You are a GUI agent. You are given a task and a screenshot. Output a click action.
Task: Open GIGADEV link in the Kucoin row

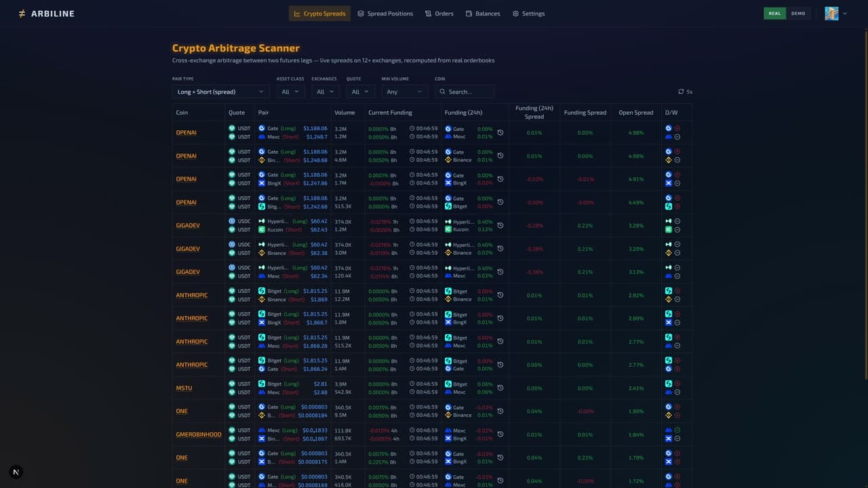click(x=188, y=226)
